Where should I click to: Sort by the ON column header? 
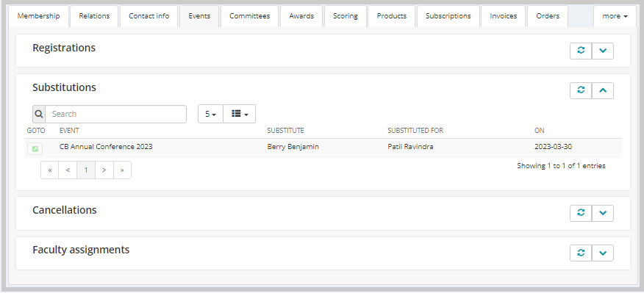coord(540,131)
